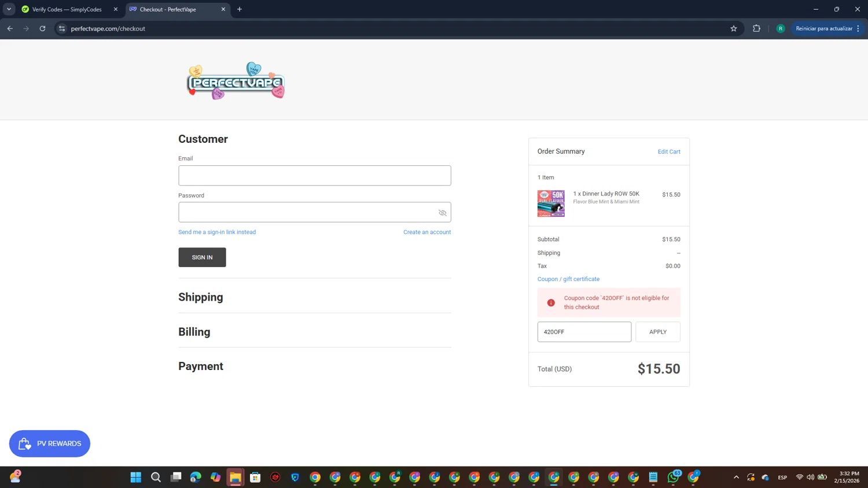Open the shield security app in taskbar
Image resolution: width=868 pixels, height=488 pixels.
[295, 477]
